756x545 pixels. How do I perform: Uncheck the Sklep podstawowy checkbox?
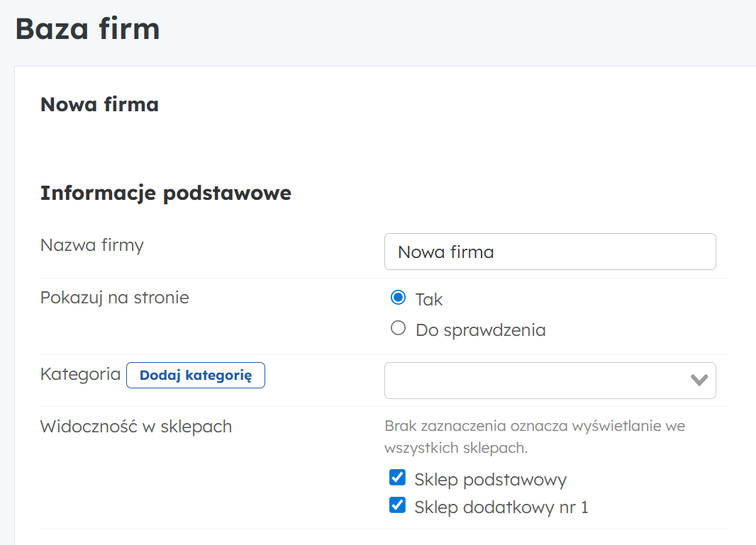(397, 478)
